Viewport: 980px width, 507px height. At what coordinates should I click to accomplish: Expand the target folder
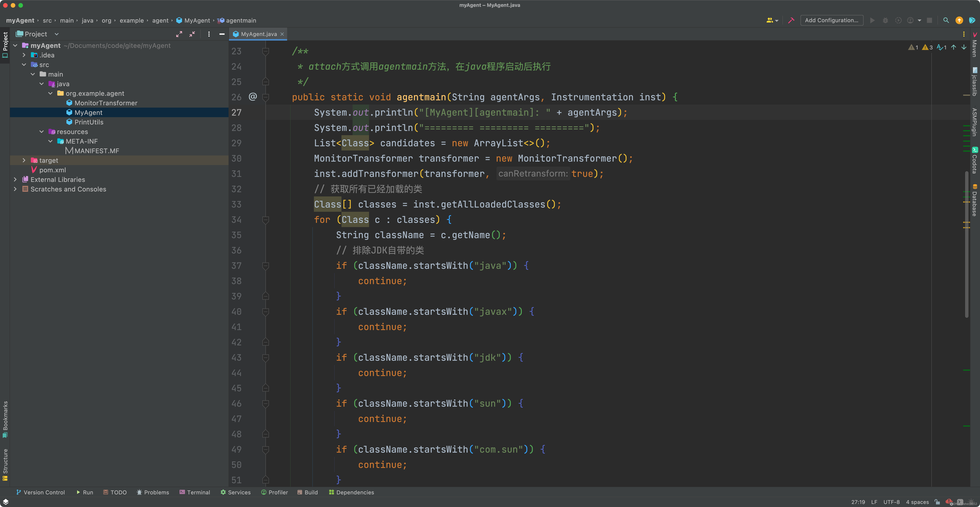point(24,160)
